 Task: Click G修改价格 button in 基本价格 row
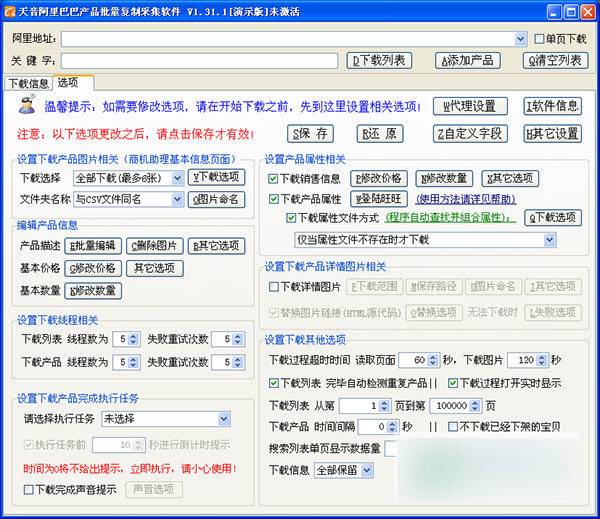[93, 268]
